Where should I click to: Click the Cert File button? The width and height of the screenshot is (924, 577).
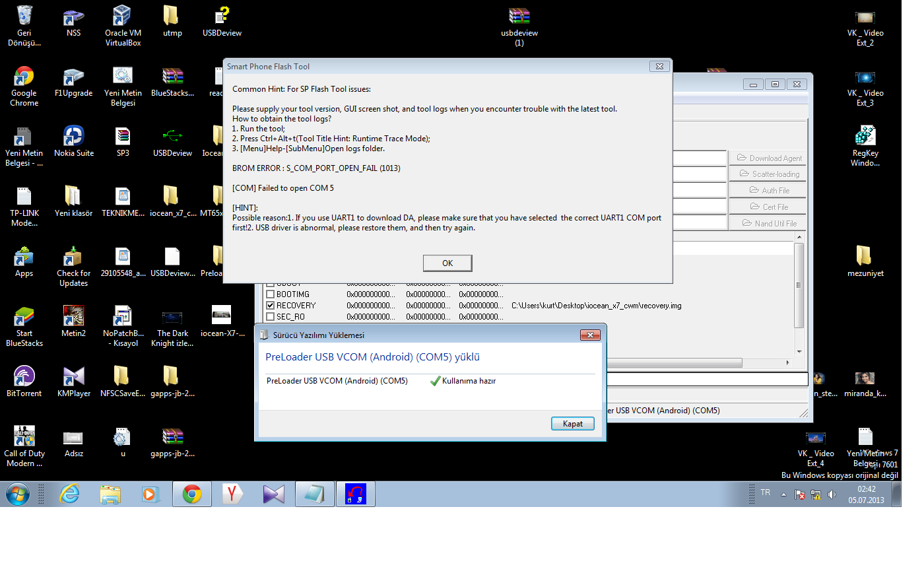(769, 207)
